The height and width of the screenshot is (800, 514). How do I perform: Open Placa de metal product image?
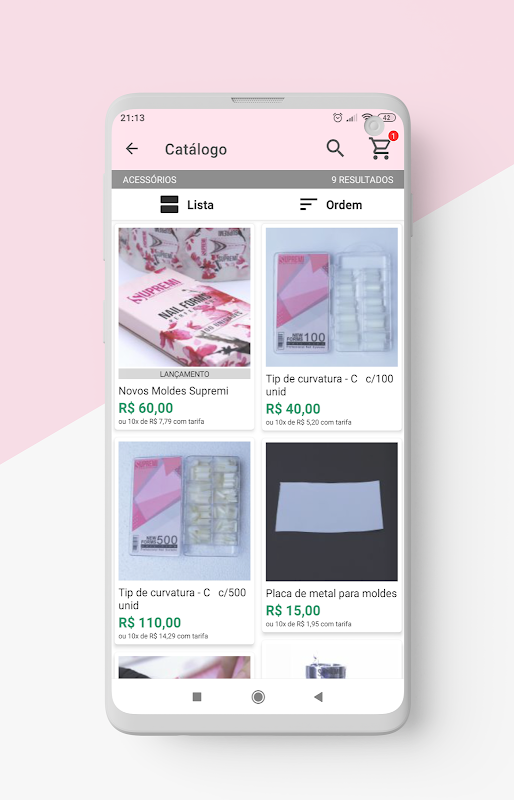click(332, 511)
